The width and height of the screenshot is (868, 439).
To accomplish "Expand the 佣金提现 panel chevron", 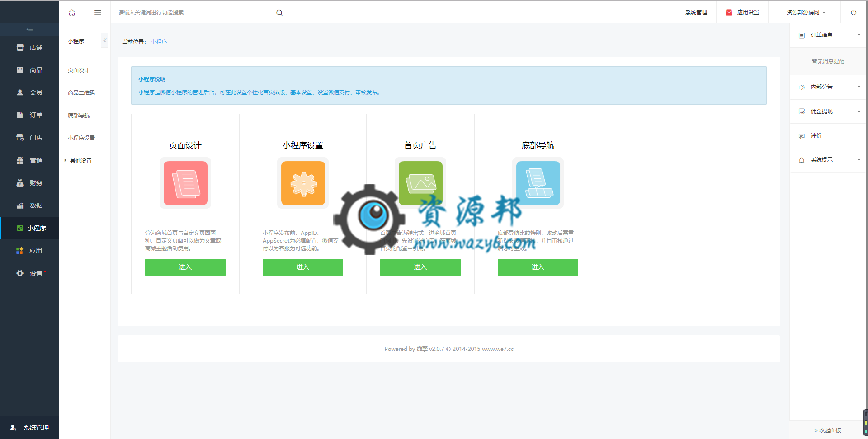I will [x=859, y=112].
